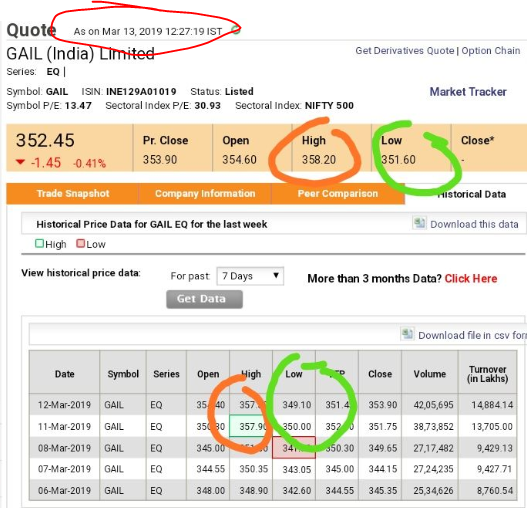Screen dimensions: 527x508
Task: Click the Pr. Close value 353.90
Action: pos(160,160)
